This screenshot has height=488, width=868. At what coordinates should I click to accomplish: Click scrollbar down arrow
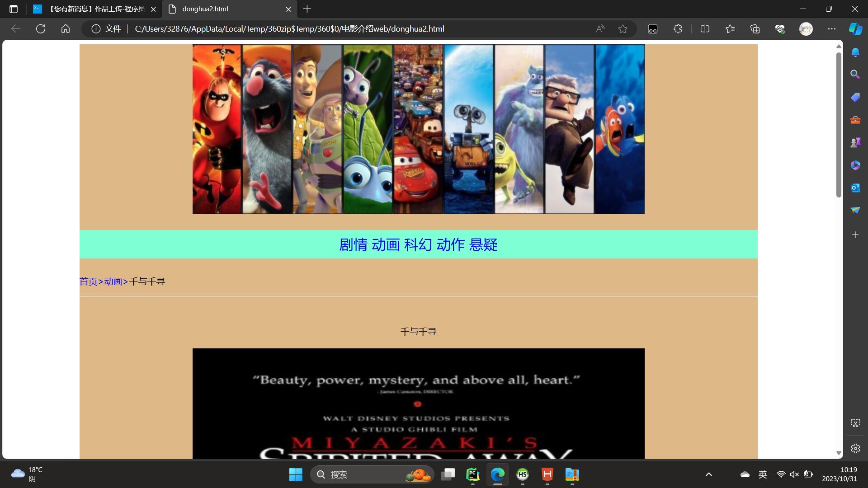coord(839,453)
